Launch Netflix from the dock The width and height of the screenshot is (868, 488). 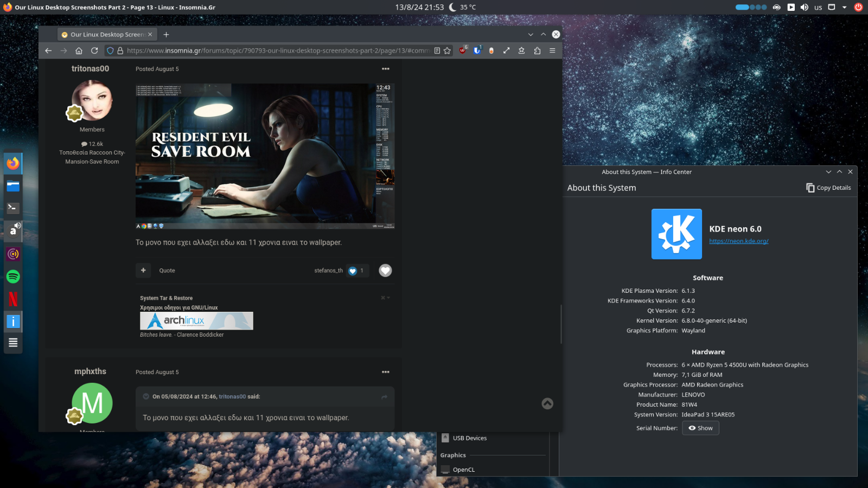(13, 299)
